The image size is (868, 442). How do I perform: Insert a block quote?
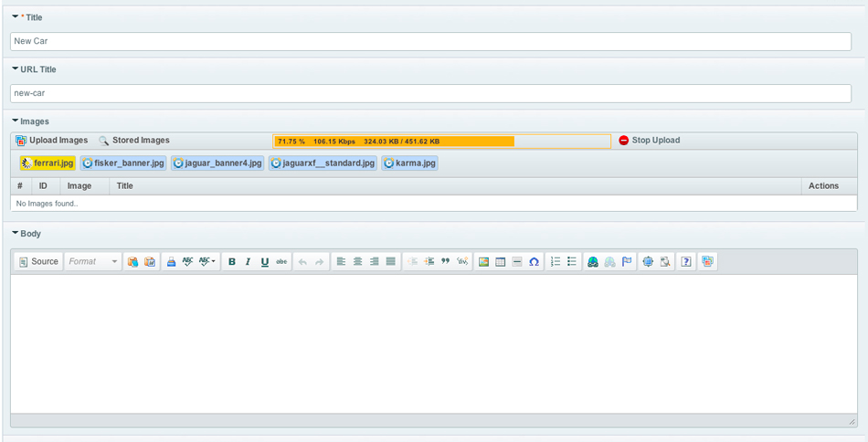click(445, 262)
